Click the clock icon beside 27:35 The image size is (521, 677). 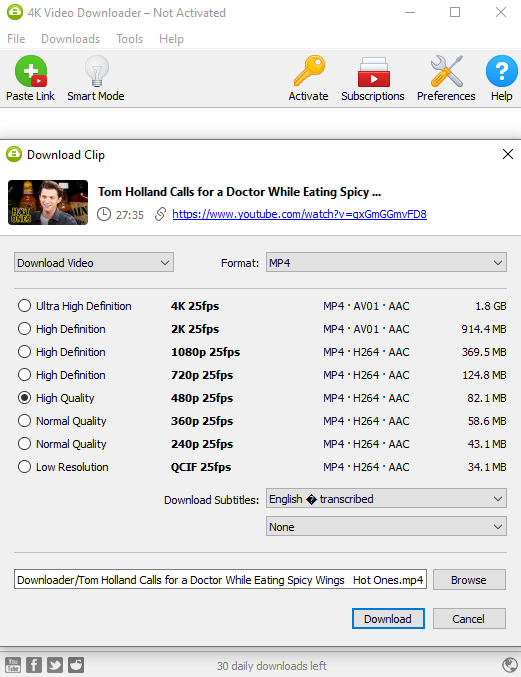coord(104,214)
